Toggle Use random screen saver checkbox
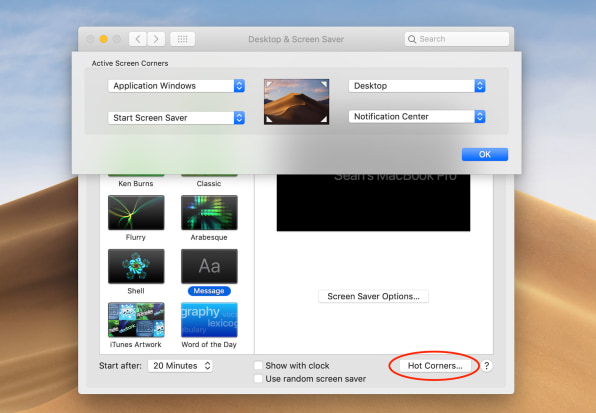596x413 pixels. [x=258, y=379]
